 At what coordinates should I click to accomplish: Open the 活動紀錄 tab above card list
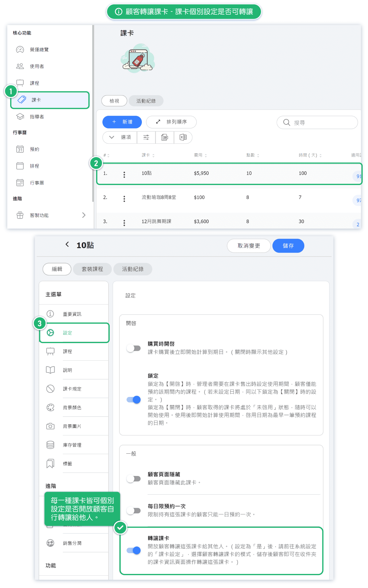click(x=146, y=101)
